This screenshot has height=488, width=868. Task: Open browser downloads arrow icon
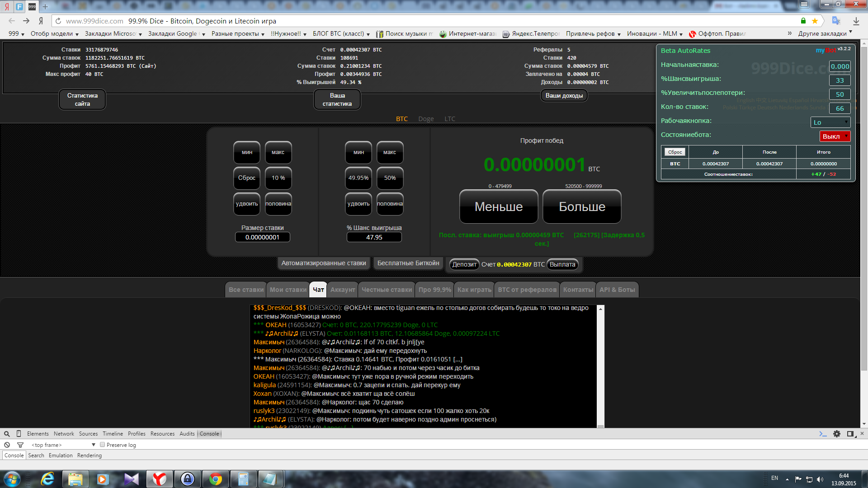(856, 21)
